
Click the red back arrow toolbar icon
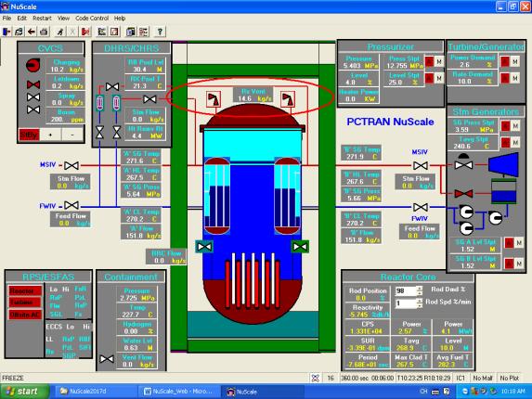pos(32,32)
